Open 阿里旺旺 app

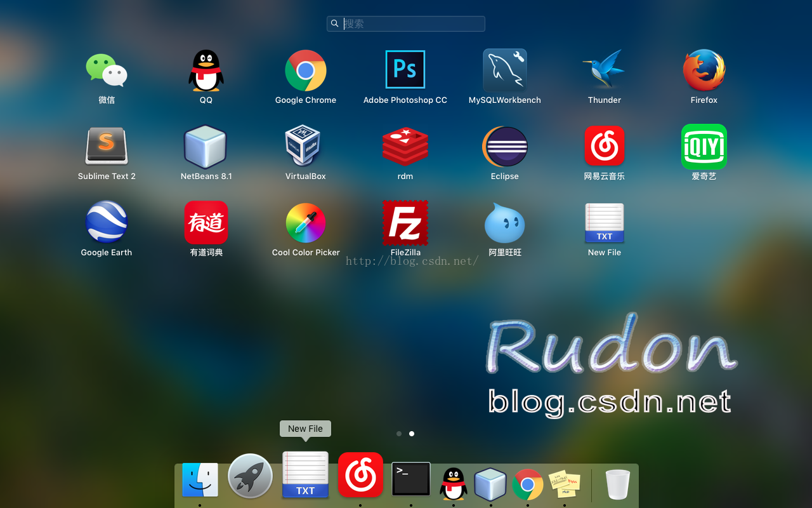505,223
